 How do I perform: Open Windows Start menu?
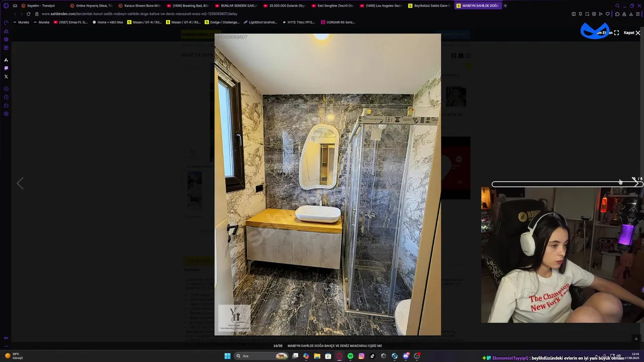[227, 356]
